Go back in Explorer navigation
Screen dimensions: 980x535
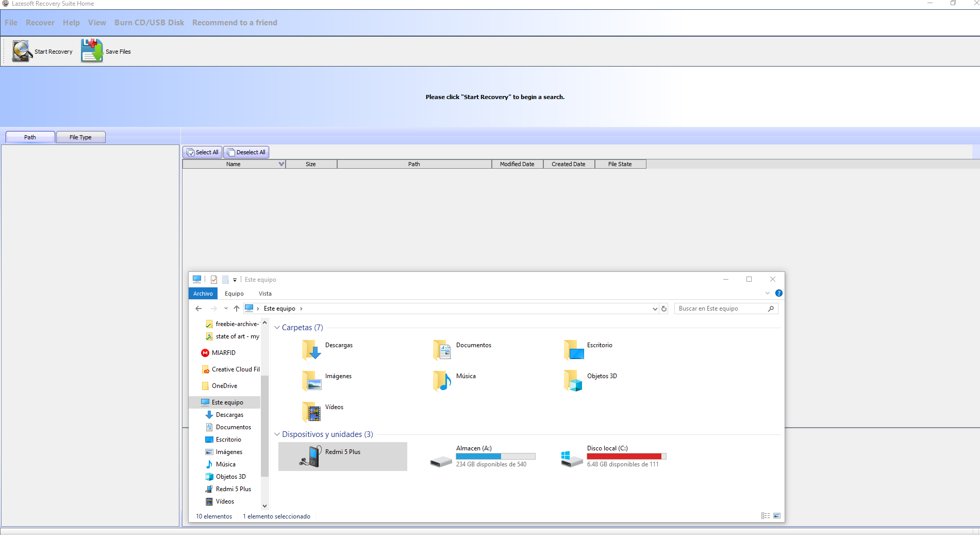point(198,309)
